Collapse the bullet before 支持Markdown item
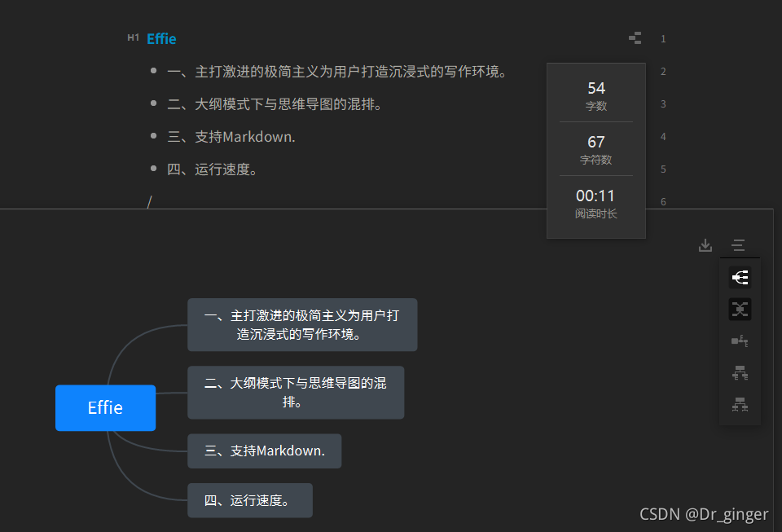 coord(153,136)
